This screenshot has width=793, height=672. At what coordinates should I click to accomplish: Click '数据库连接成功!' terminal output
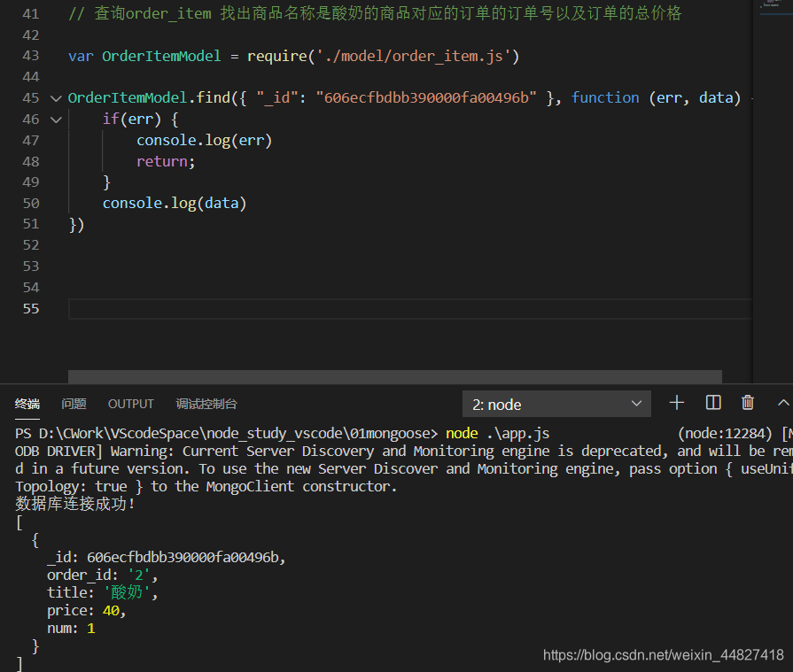point(74,504)
